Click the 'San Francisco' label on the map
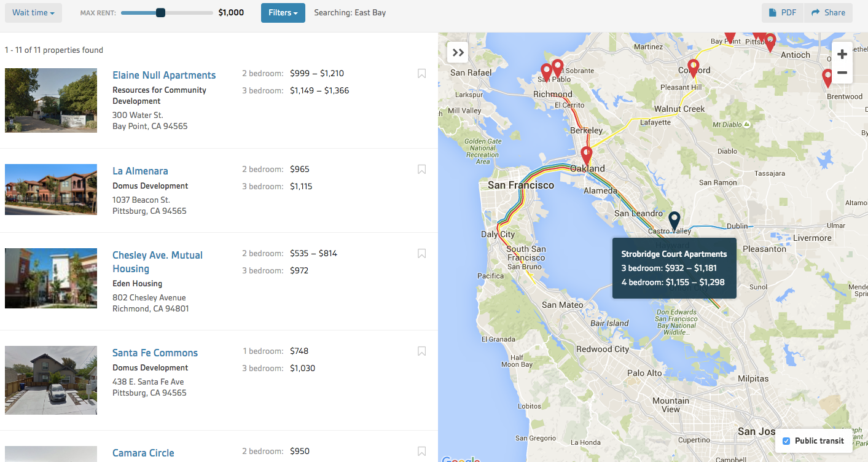This screenshot has height=462, width=868. (x=521, y=185)
